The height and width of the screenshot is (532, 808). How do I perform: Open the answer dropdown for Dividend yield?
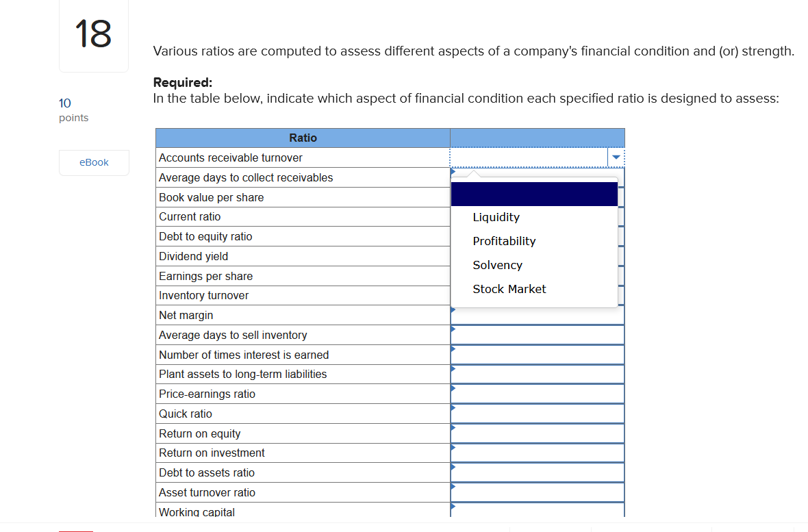pos(538,256)
